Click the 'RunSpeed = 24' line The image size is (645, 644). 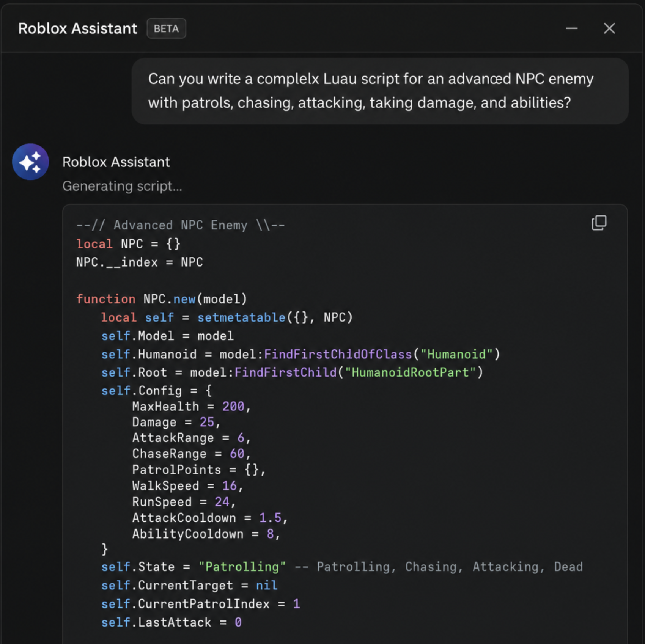(x=184, y=502)
